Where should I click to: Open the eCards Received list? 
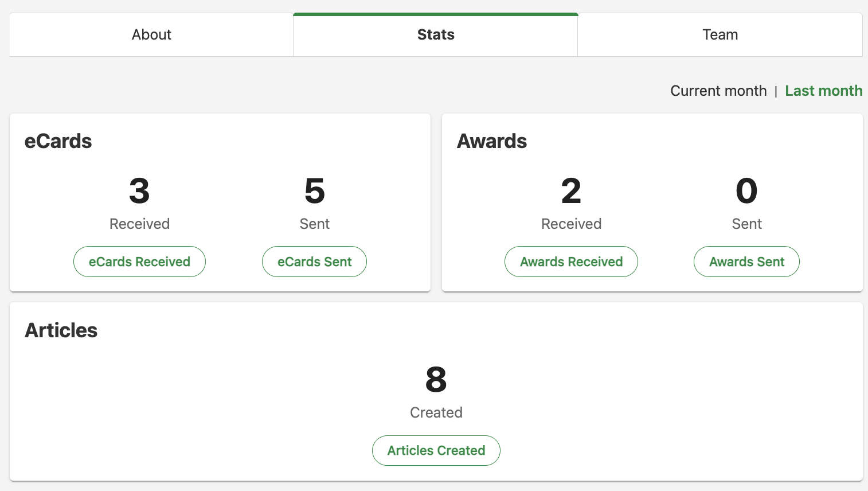pyautogui.click(x=139, y=262)
